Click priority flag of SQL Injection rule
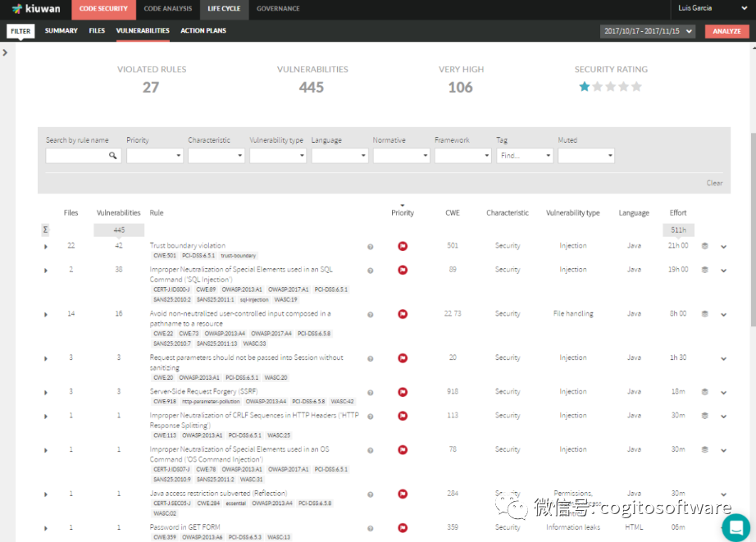 [403, 270]
